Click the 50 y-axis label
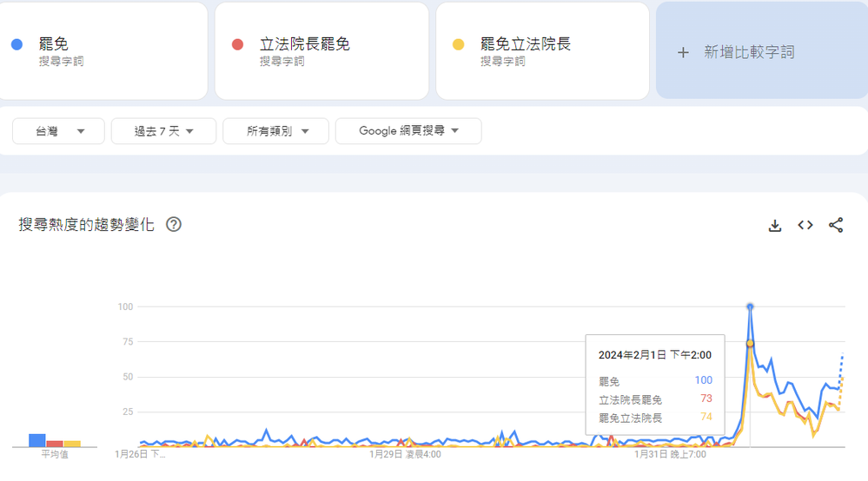Image resolution: width=868 pixels, height=481 pixels. 128,377
